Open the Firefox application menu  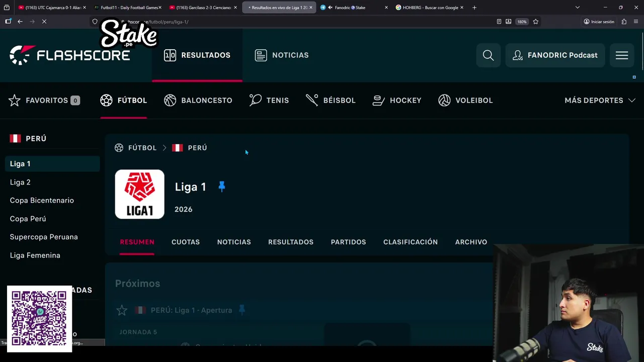point(636,22)
